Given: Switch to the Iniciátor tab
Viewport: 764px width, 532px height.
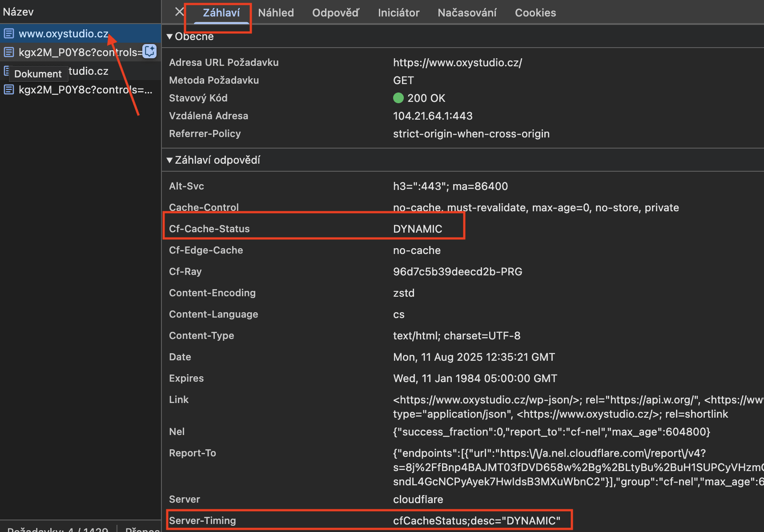Looking at the screenshot, I should tap(398, 13).
